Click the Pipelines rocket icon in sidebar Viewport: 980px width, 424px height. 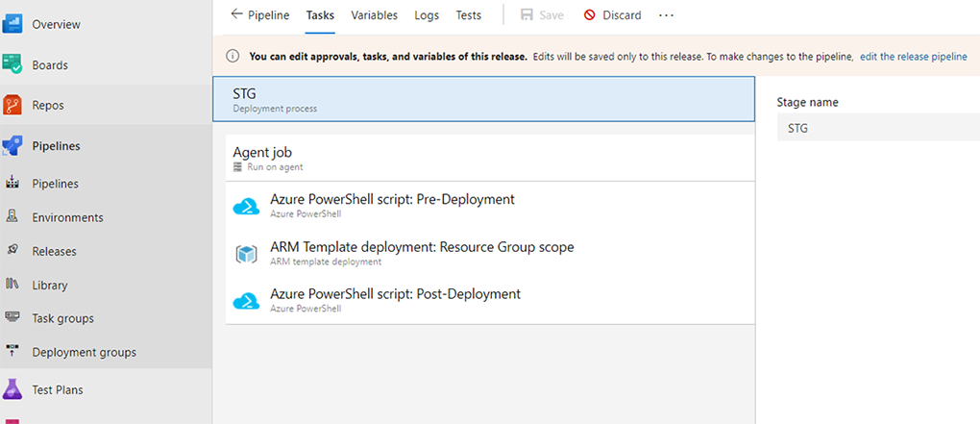(12, 146)
